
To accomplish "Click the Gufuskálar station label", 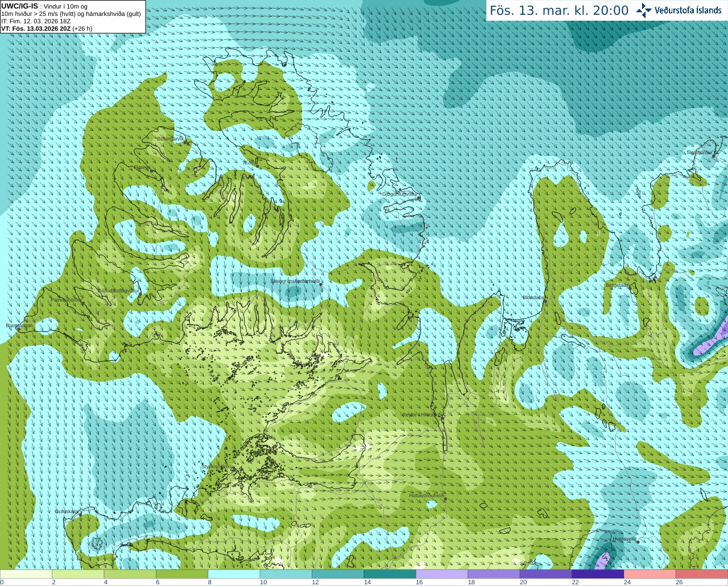I will 67,511.
